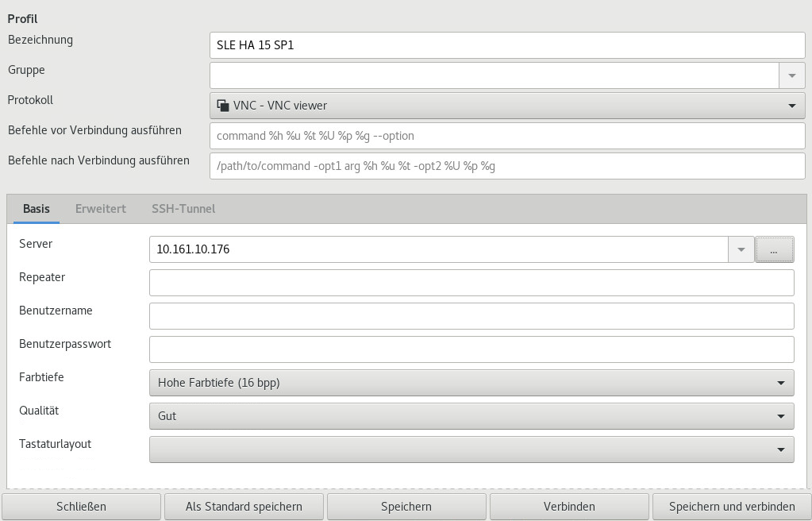Click the Repeater input field

pos(471,283)
